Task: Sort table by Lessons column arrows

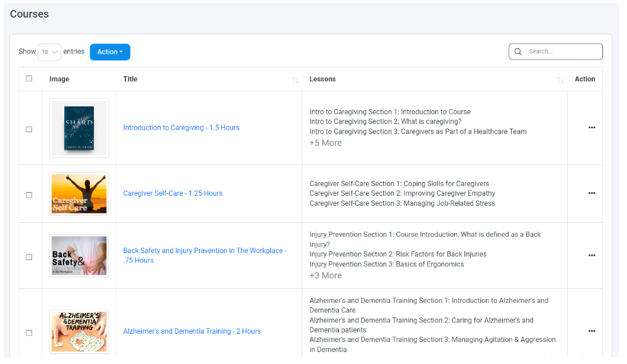Action: (x=560, y=80)
